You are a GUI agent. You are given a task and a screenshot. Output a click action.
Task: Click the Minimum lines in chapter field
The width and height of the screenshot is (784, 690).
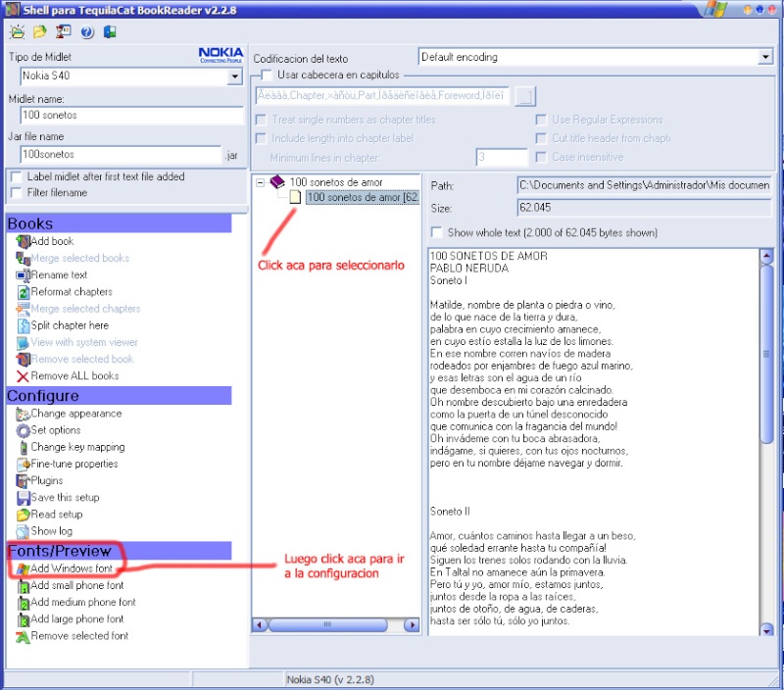[x=502, y=158]
